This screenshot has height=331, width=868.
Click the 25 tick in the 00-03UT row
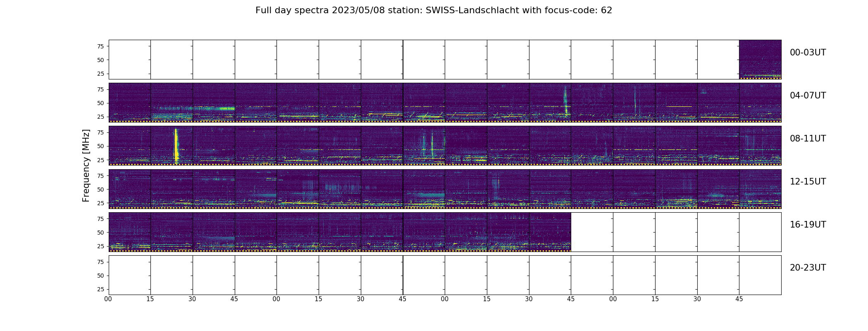(x=100, y=74)
